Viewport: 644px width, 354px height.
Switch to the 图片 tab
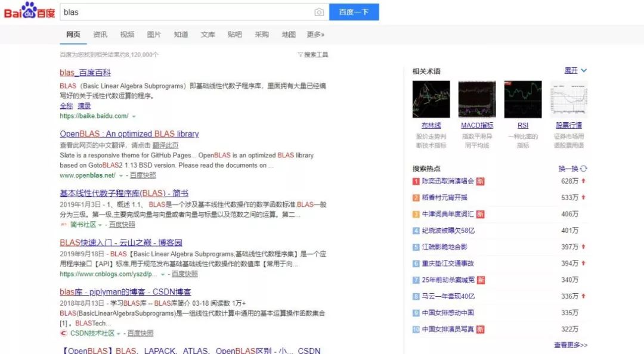[x=154, y=35]
